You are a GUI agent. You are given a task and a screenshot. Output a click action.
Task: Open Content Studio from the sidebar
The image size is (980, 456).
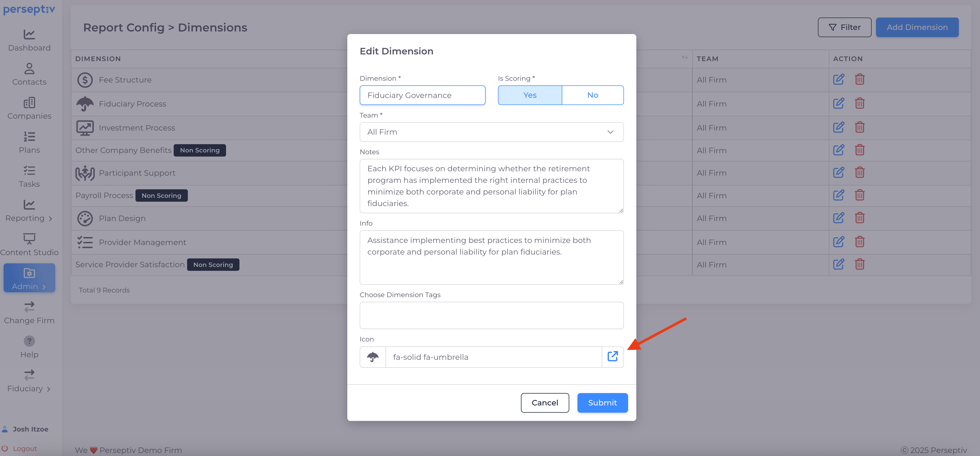coord(29,245)
